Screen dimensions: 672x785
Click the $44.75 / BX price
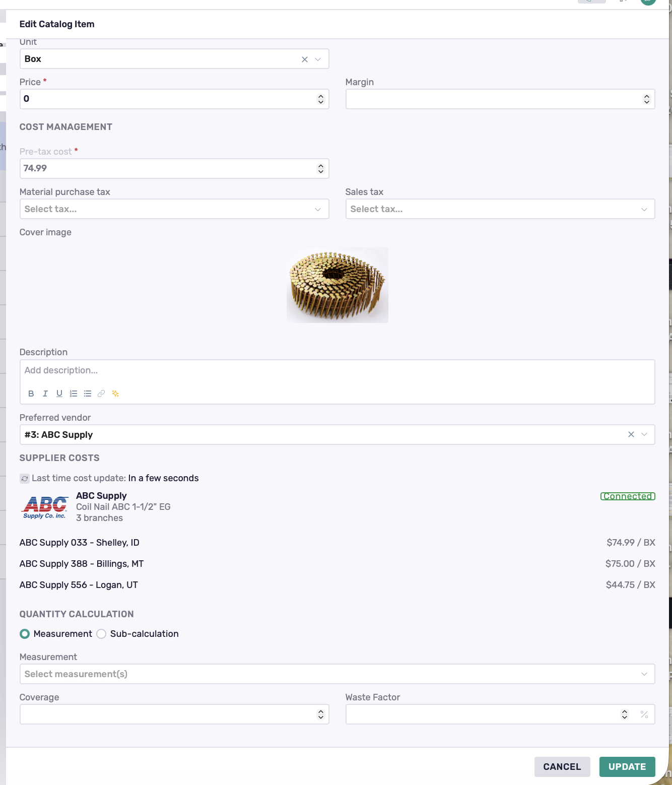631,585
